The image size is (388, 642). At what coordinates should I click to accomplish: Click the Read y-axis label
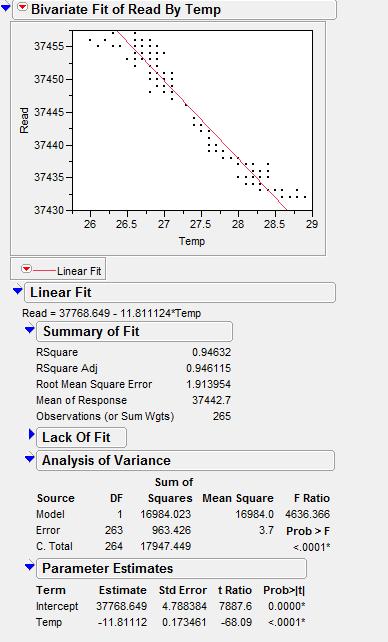pos(25,120)
